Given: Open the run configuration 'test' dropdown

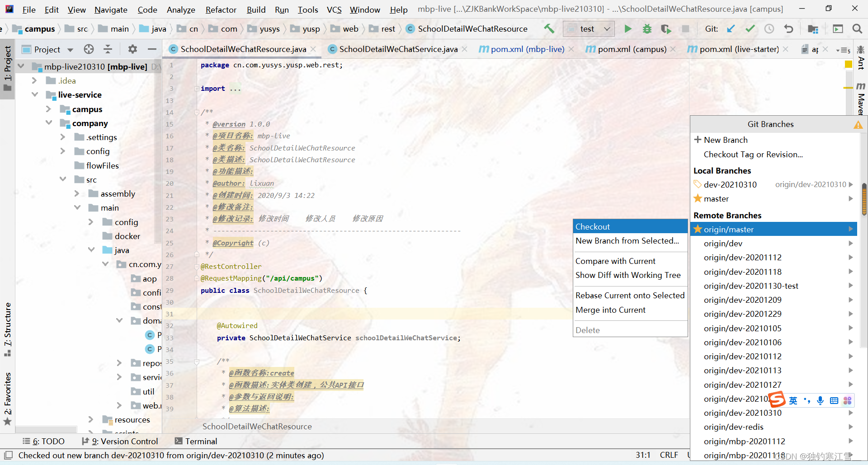Looking at the screenshot, I should click(589, 29).
